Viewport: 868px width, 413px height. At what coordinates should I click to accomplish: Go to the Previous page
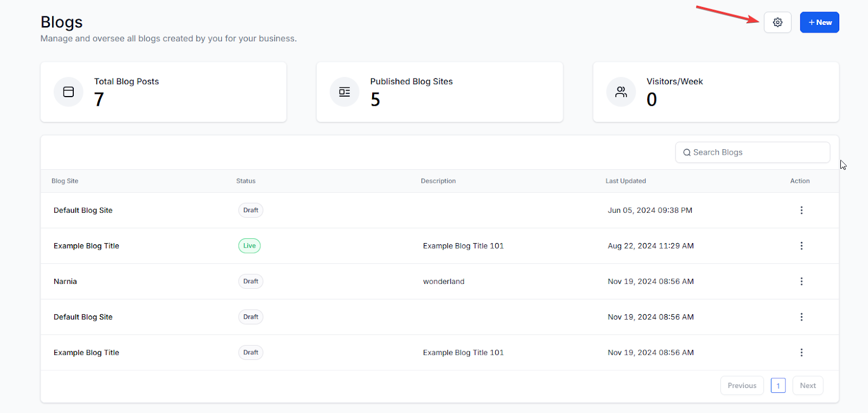coord(742,385)
